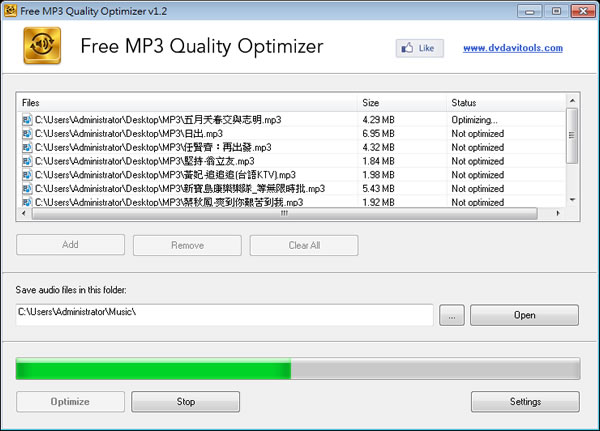
Task: Click the Files column header
Action: (188, 103)
